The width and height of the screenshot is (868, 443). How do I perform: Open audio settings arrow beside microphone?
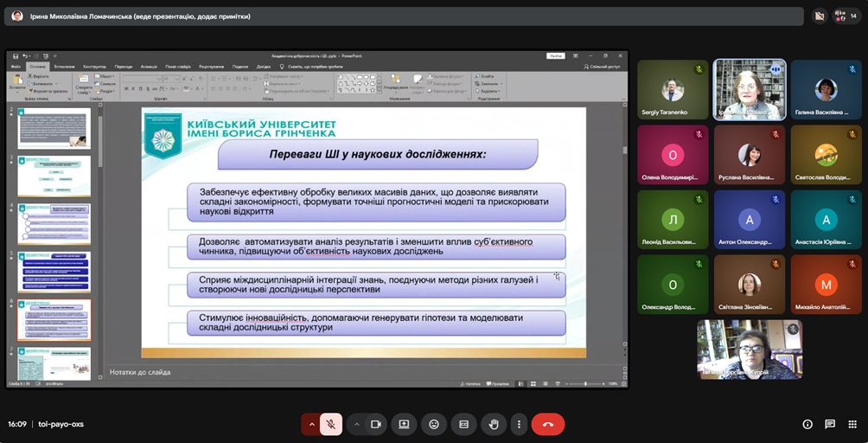(311, 424)
